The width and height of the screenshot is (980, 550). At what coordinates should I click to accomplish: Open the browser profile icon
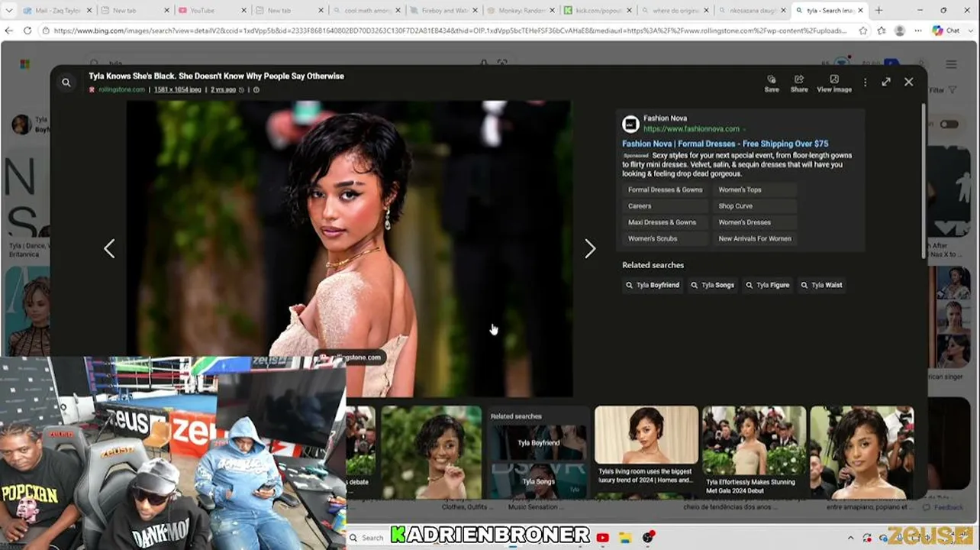coord(900,31)
